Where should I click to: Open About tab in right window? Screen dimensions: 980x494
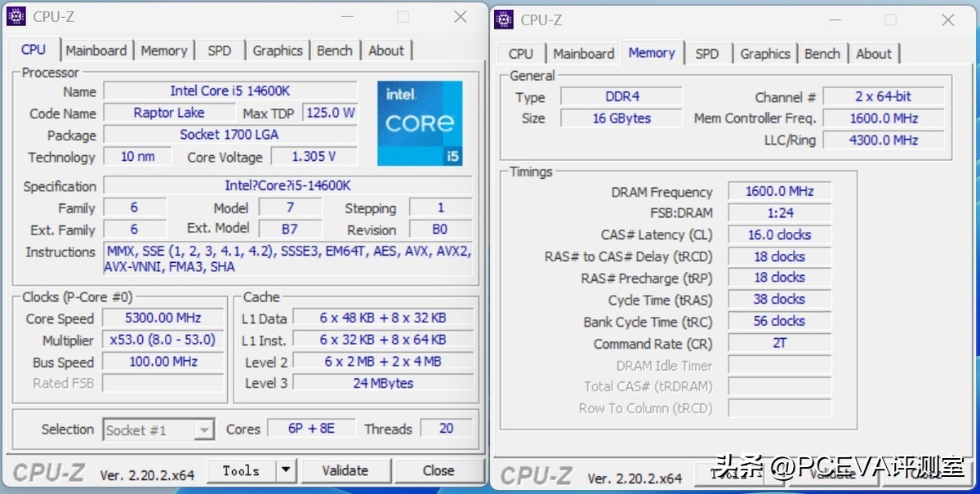(x=873, y=54)
